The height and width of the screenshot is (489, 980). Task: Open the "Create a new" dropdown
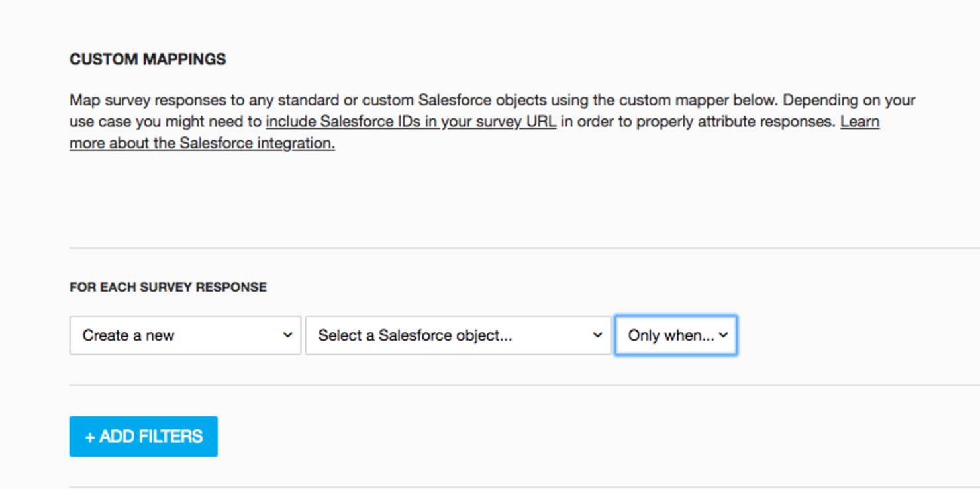(x=185, y=335)
